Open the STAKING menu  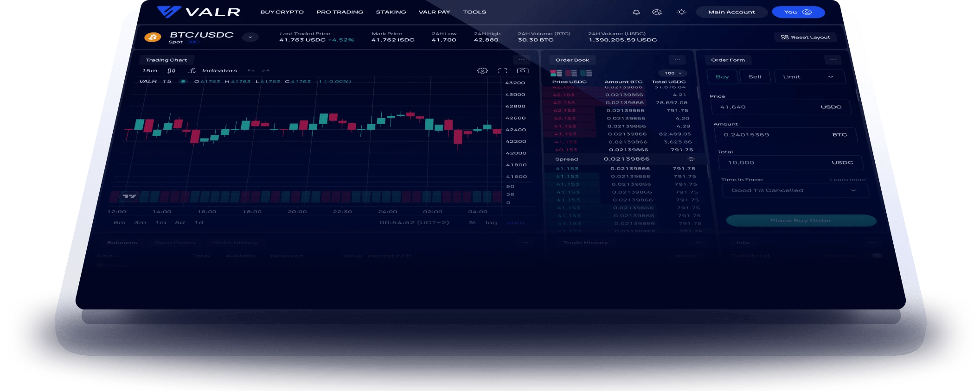(391, 12)
